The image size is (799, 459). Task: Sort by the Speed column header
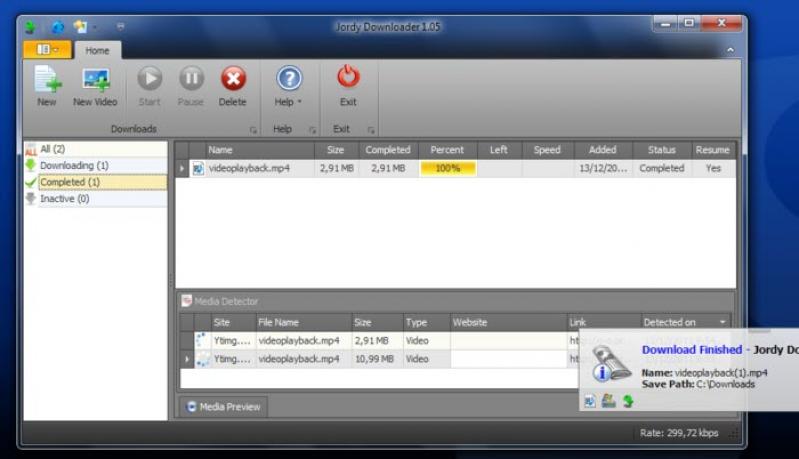pyautogui.click(x=547, y=150)
